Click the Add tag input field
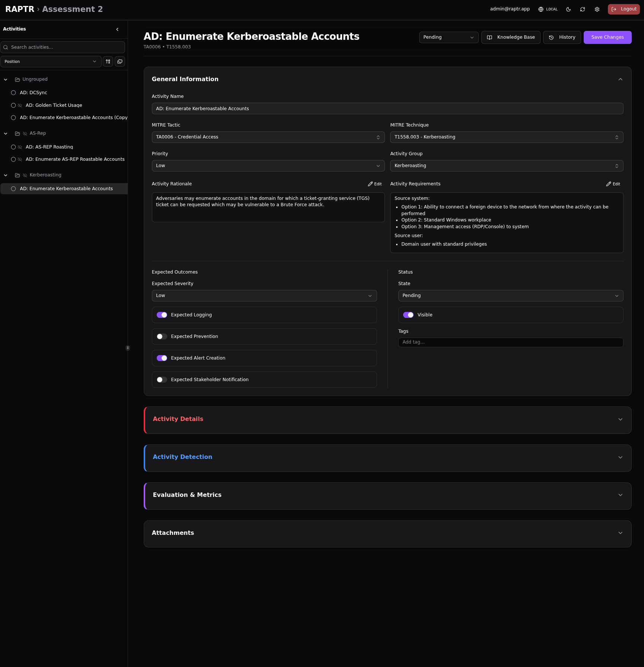Viewport: 644px width, 667px height. (x=510, y=342)
